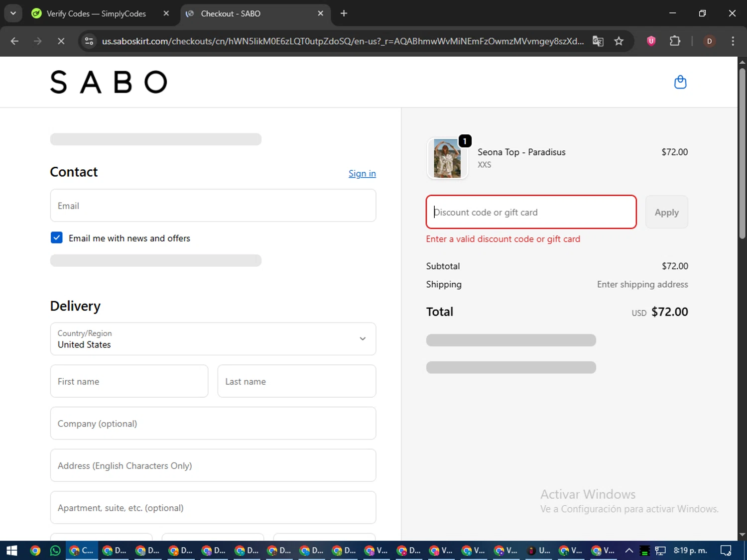Click the browser address bar URL

tap(343, 41)
